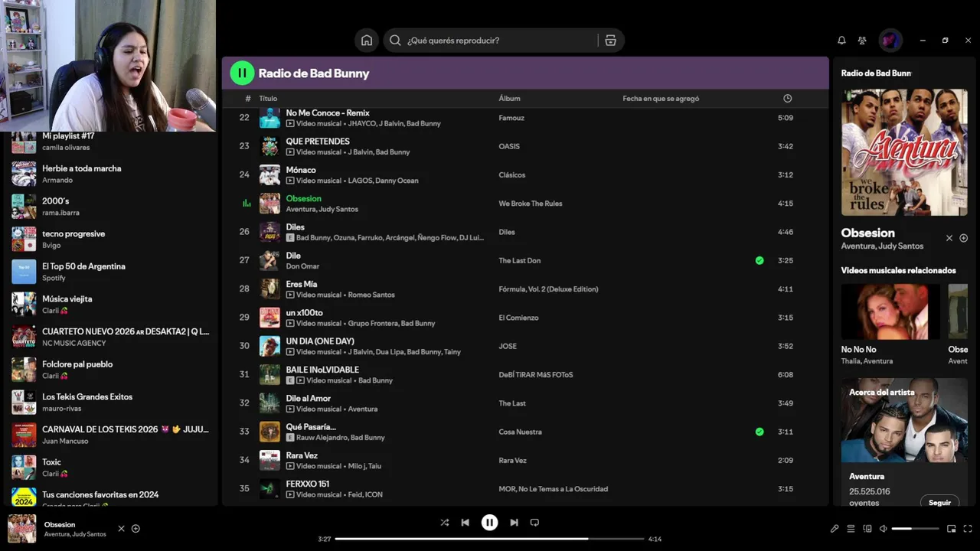
Task: Sort by the Título column
Action: tap(268, 99)
